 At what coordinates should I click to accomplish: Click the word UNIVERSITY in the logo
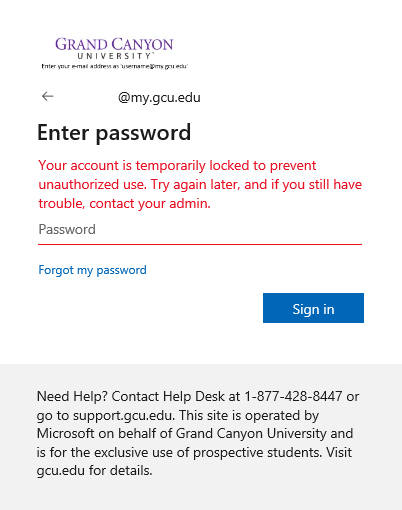coord(114,56)
